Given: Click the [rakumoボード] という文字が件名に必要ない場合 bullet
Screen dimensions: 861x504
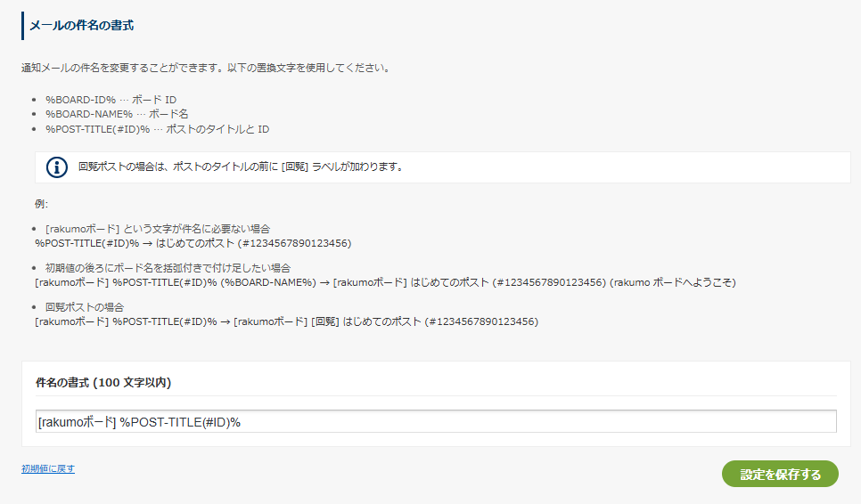Looking at the screenshot, I should 158,229.
